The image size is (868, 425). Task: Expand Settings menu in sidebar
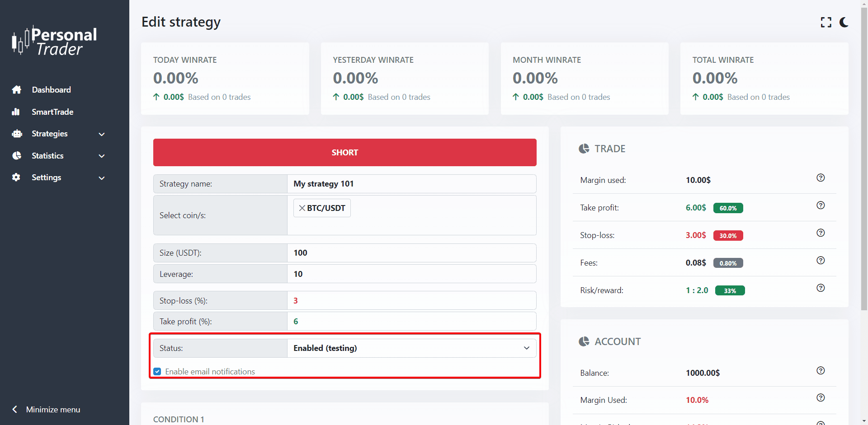click(x=59, y=177)
